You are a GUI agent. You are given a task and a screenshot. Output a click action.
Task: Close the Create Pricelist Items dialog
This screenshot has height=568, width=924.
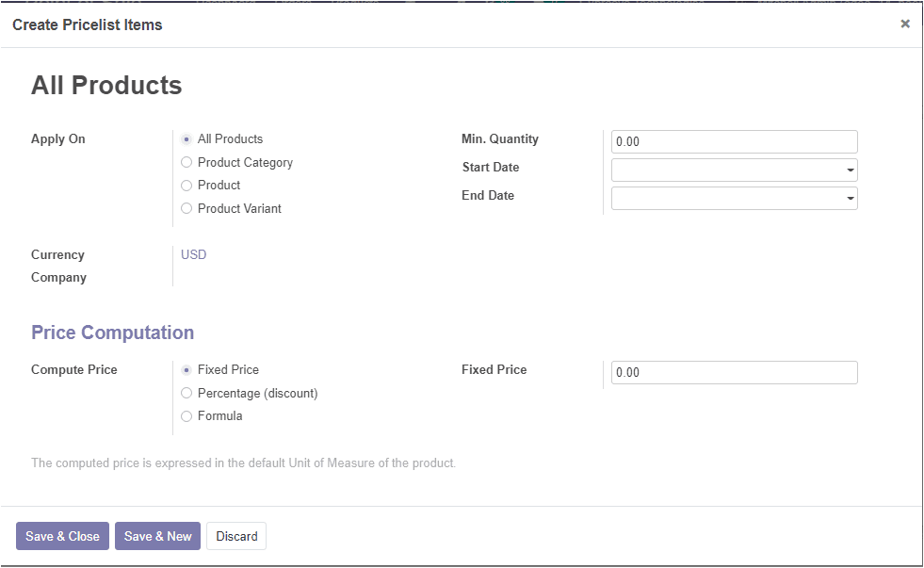tap(905, 24)
